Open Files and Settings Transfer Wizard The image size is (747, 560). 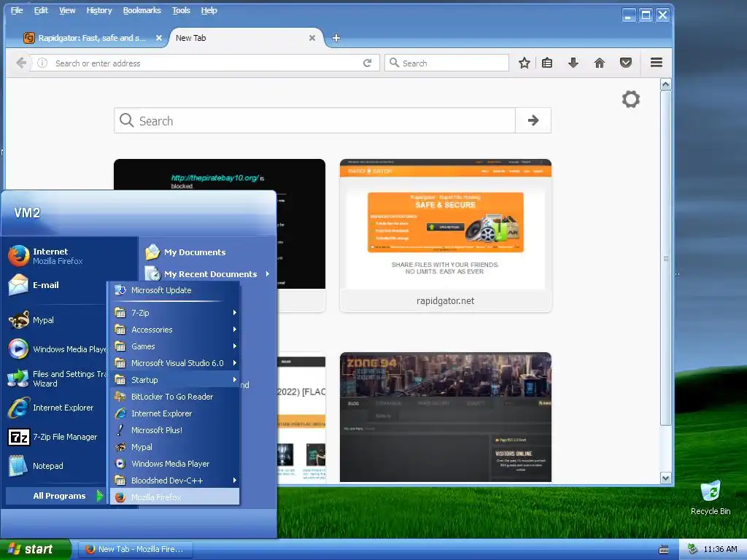click(56, 378)
